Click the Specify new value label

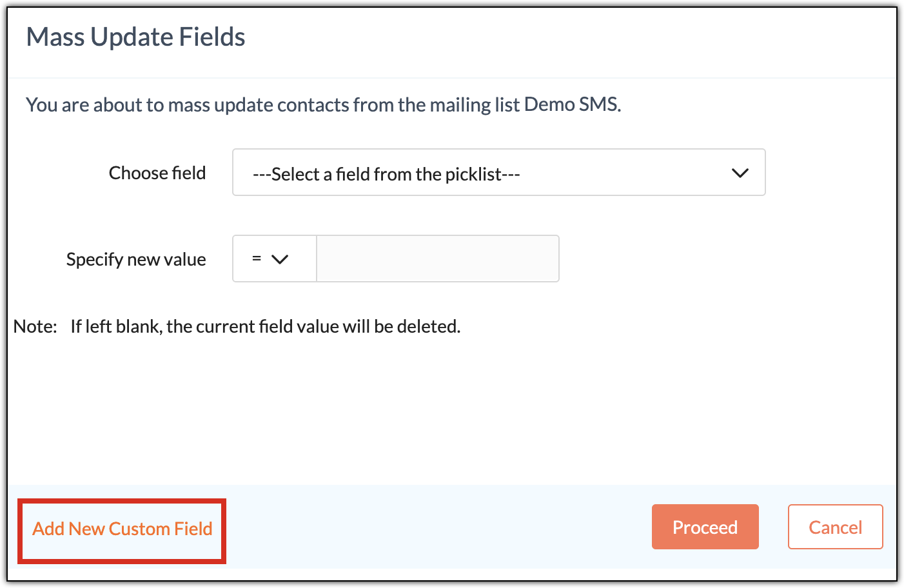[136, 259]
